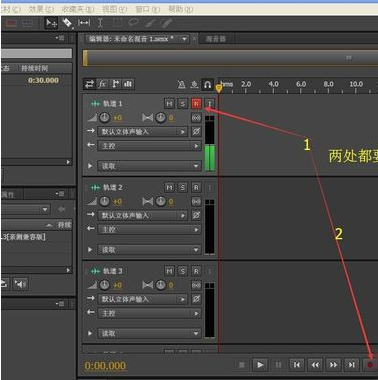Open Track 3 automation mode dropdown 读取
The width and height of the screenshot is (378, 380).
point(149,333)
